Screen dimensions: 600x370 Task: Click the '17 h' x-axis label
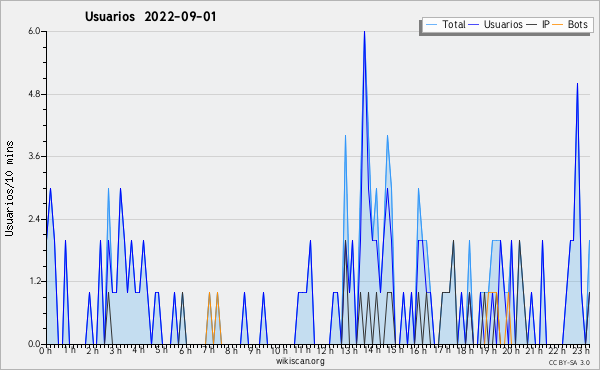coord(442,350)
